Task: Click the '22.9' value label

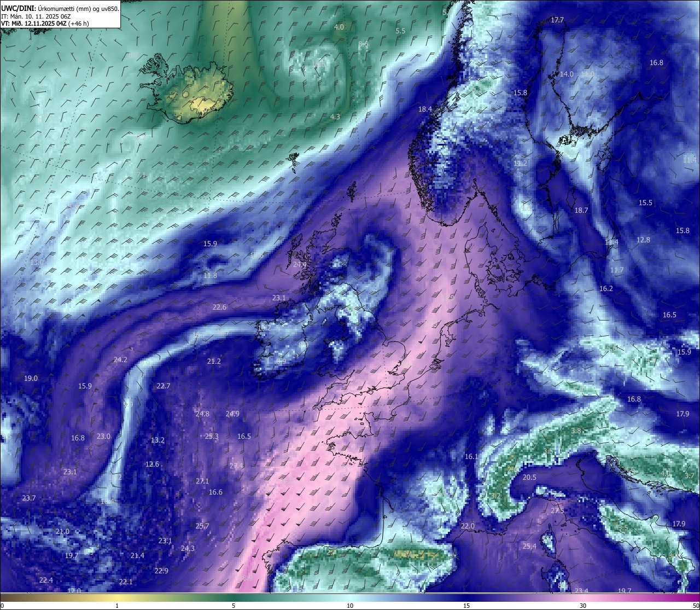Action: coord(161,571)
